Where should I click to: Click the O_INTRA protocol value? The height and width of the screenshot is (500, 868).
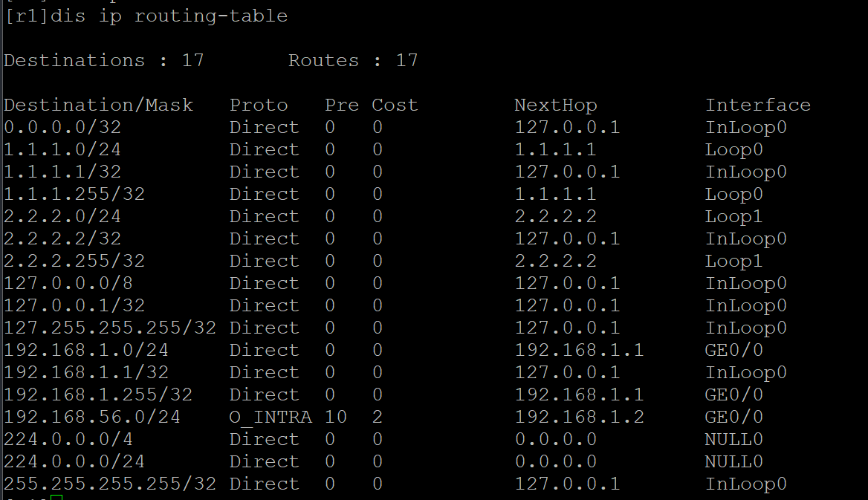point(271,417)
